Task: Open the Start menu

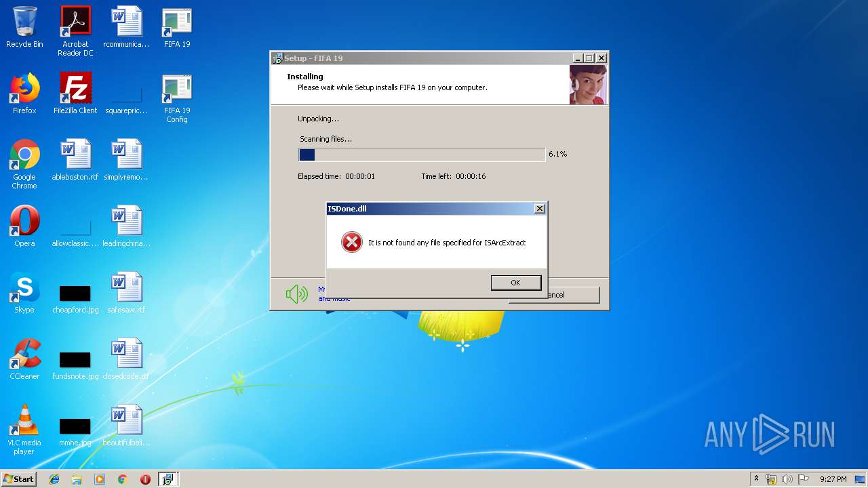Action: [x=19, y=479]
